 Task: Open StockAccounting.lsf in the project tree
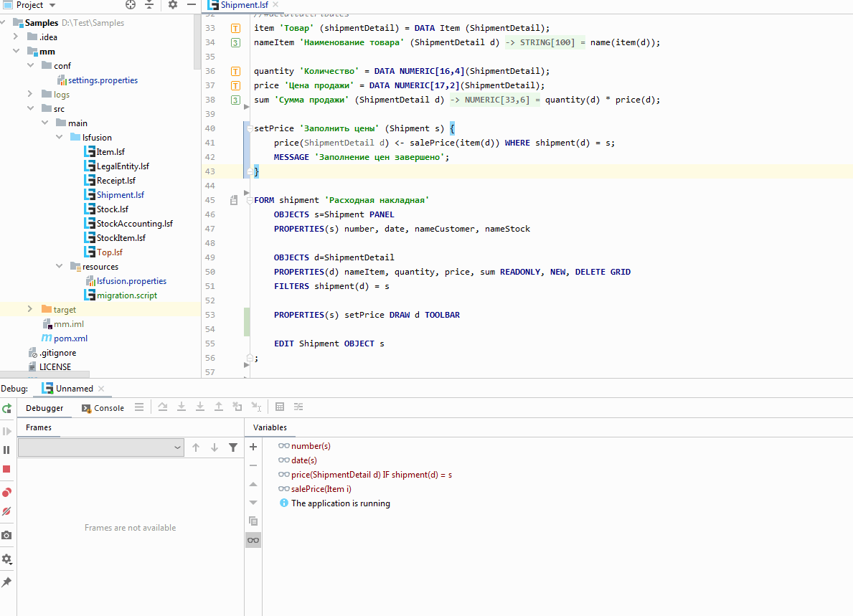coord(134,224)
